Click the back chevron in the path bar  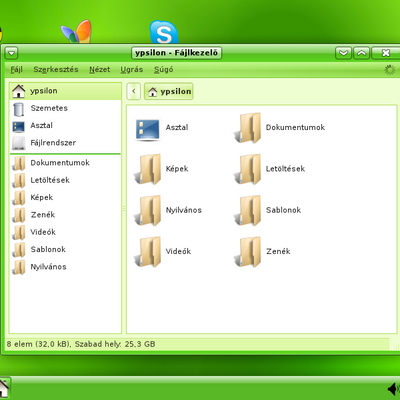[x=134, y=91]
